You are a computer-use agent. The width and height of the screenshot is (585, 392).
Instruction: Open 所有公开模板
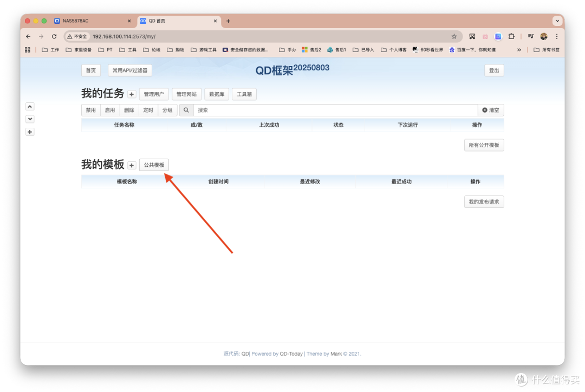pyautogui.click(x=484, y=145)
